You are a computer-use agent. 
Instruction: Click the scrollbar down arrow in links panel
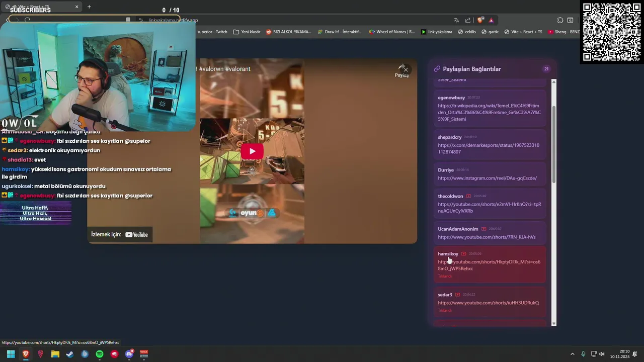pos(554,324)
